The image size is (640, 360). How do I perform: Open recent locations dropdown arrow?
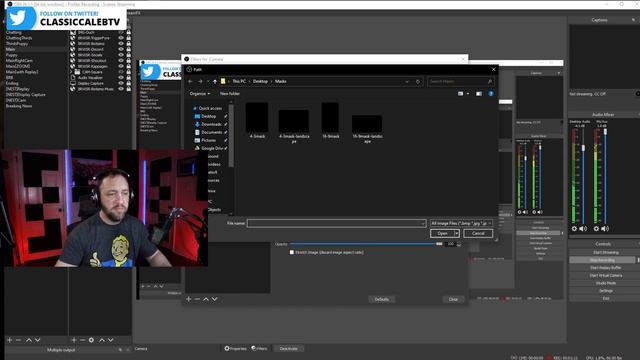click(208, 81)
